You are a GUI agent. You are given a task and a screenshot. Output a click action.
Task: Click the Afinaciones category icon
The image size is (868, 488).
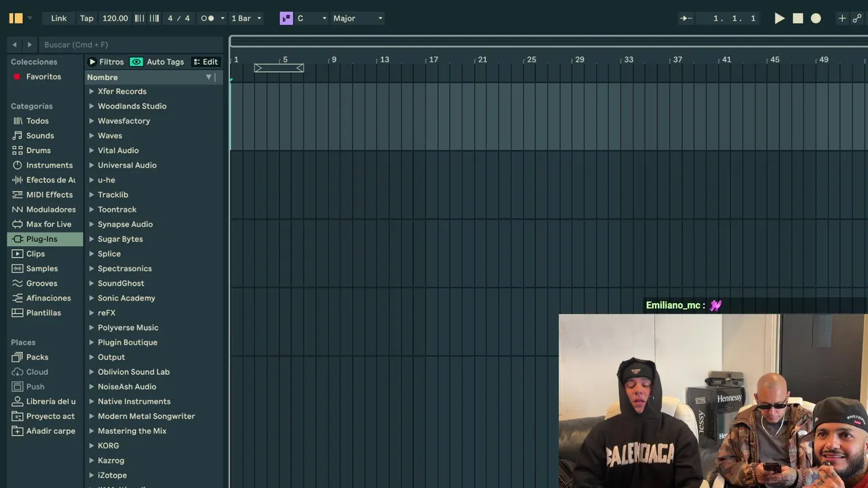click(18, 298)
